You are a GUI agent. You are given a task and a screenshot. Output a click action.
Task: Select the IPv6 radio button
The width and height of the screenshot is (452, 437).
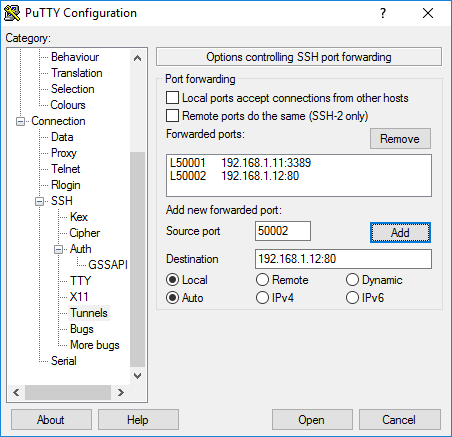click(x=352, y=298)
